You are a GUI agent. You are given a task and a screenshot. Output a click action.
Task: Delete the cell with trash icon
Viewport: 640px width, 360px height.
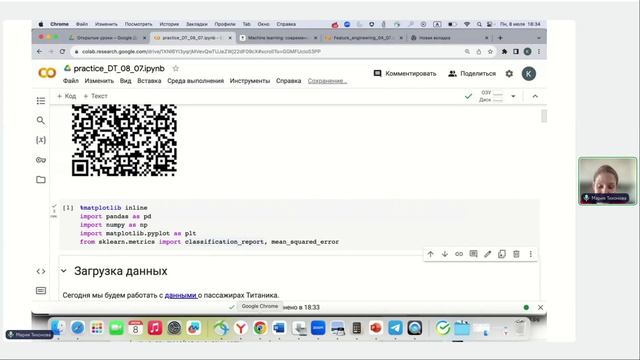point(516,254)
